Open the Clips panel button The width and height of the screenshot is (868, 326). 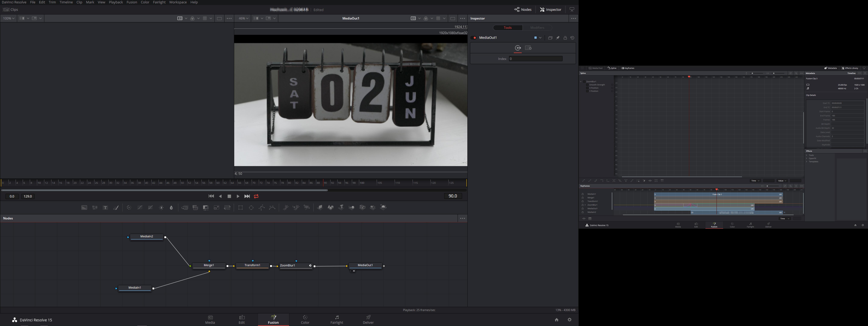click(x=10, y=10)
